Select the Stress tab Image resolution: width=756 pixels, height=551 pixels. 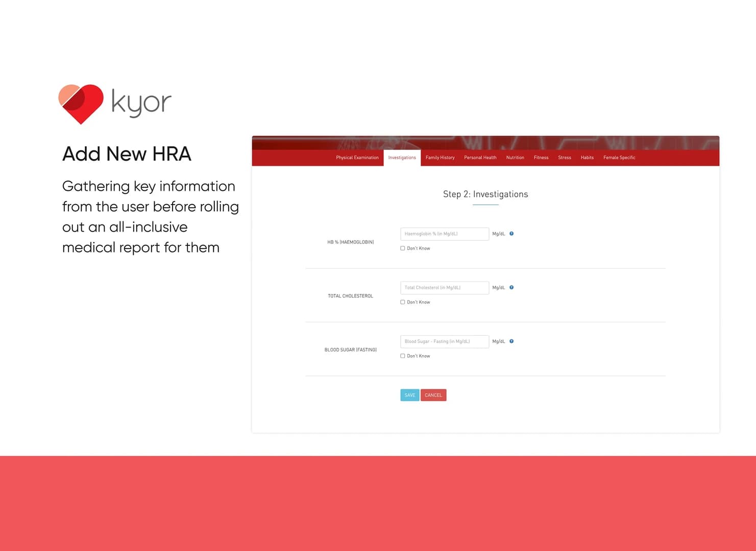tap(565, 158)
